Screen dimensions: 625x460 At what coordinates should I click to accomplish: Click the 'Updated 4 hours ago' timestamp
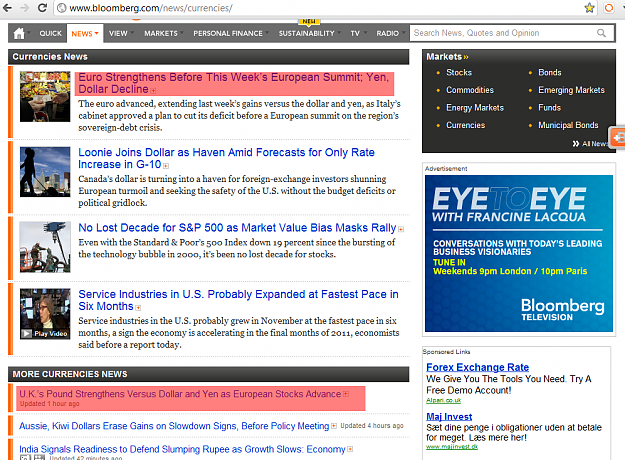(x=372, y=426)
